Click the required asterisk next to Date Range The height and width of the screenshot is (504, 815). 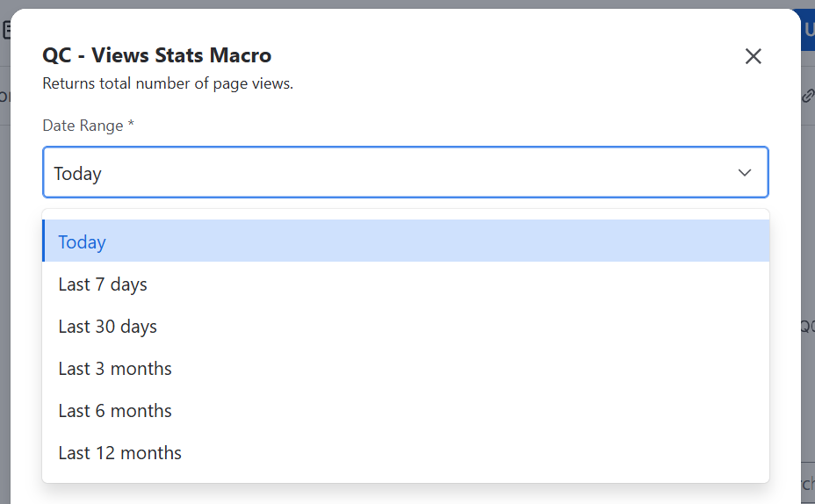click(131, 124)
